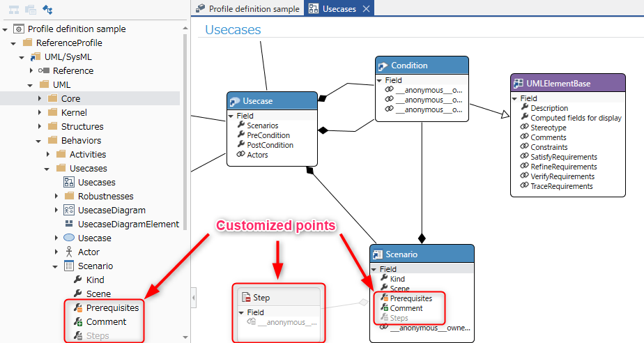Viewport: 644px width, 343px height.
Task: Collapse the ReferenceProfile folder
Action: (13, 43)
